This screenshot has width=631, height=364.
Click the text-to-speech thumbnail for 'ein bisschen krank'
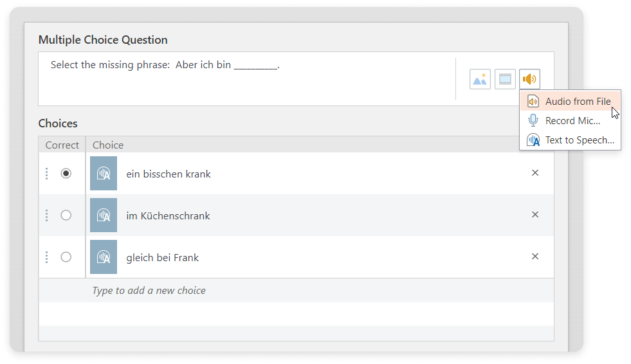point(104,174)
